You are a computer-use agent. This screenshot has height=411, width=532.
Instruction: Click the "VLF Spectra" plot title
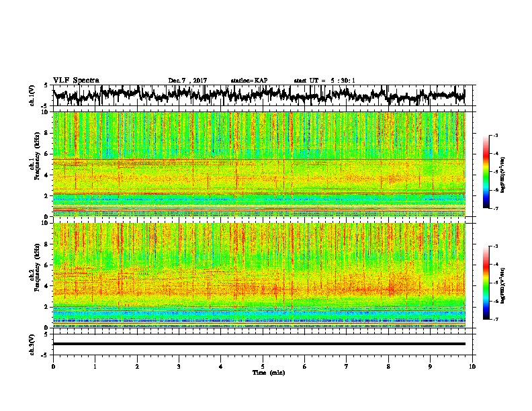pyautogui.click(x=76, y=81)
